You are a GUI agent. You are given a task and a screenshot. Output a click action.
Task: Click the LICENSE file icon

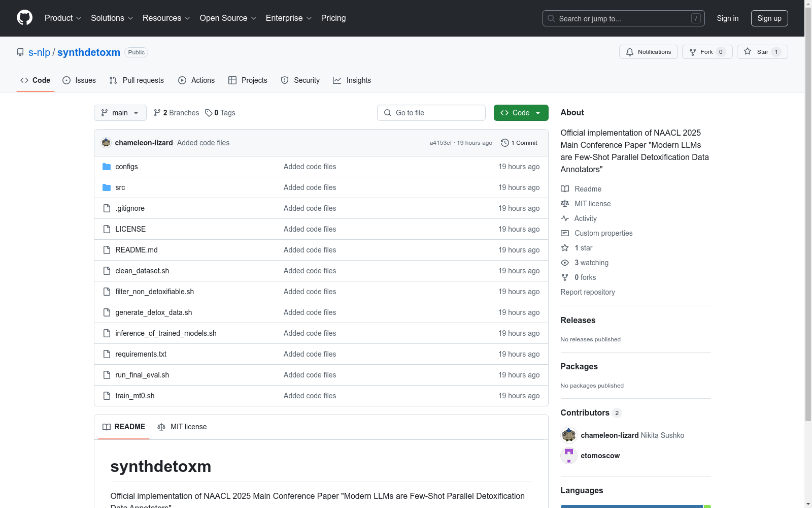[x=107, y=229]
